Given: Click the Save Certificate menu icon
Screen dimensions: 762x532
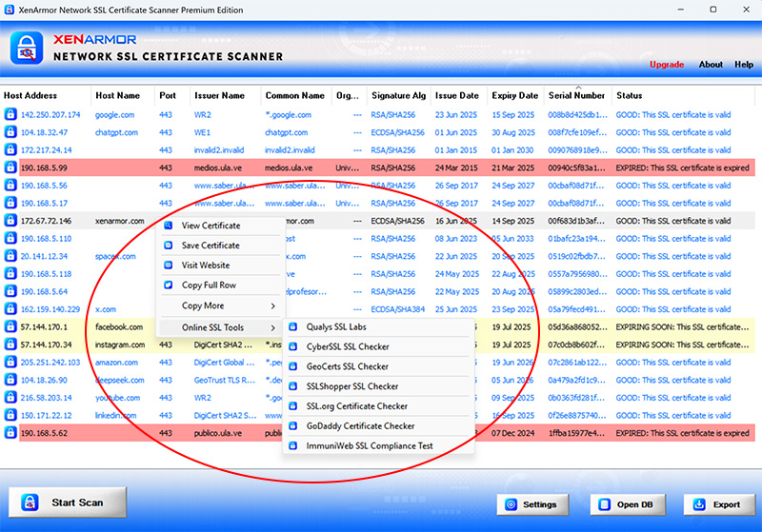Looking at the screenshot, I should (169, 246).
